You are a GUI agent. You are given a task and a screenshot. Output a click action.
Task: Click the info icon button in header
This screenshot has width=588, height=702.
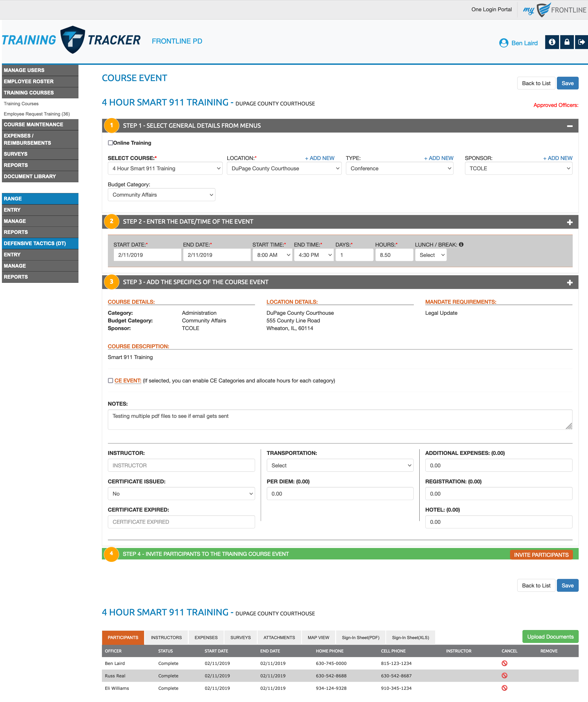pyautogui.click(x=552, y=42)
